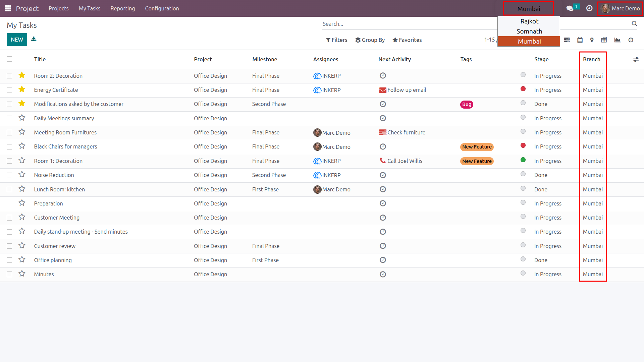
Task: Click green status dot for Room 1: Decoration
Action: coord(523,160)
